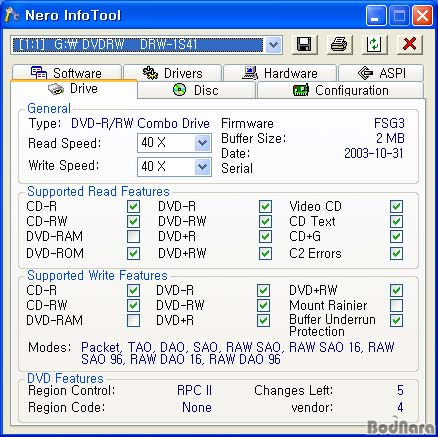Click the red X exit icon
Image resolution: width=438 pixels, height=437 pixels.
(409, 44)
